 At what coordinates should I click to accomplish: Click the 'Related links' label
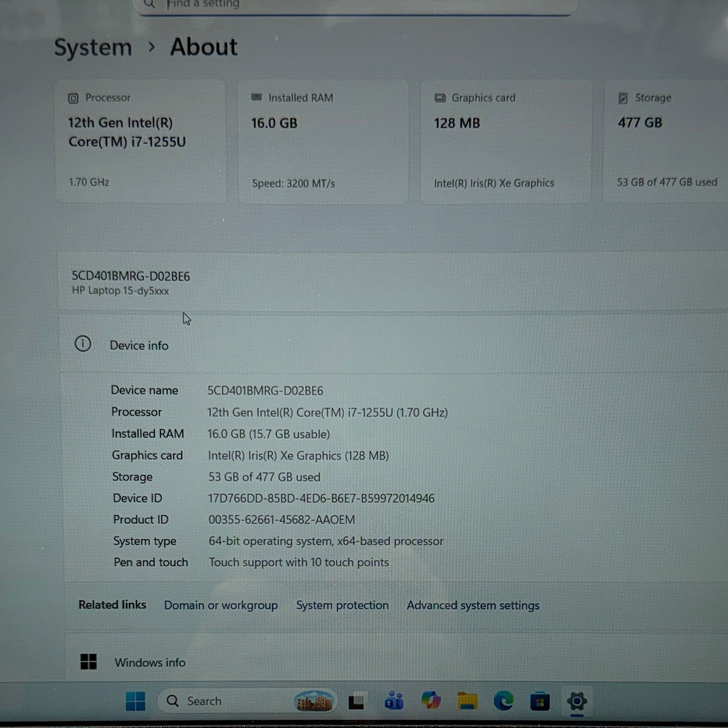point(112,605)
